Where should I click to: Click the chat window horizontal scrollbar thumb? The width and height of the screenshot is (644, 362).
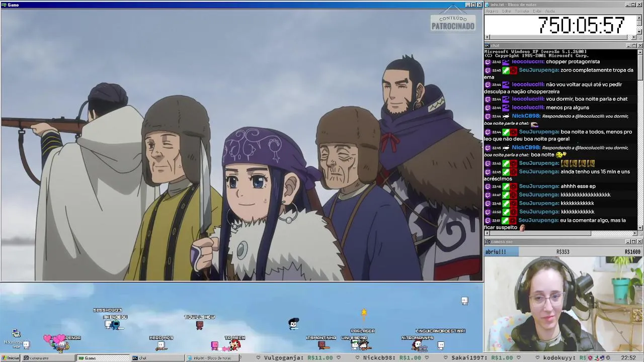tap(540, 233)
